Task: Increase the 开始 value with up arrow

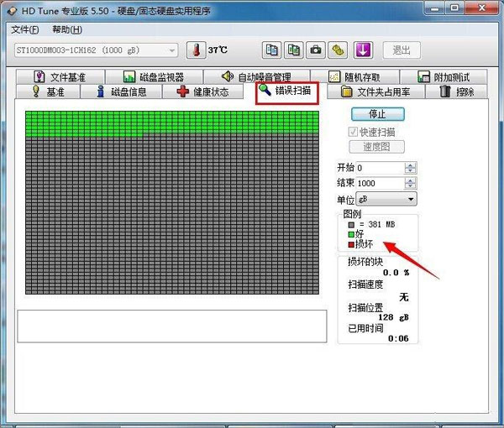Action: coord(410,165)
